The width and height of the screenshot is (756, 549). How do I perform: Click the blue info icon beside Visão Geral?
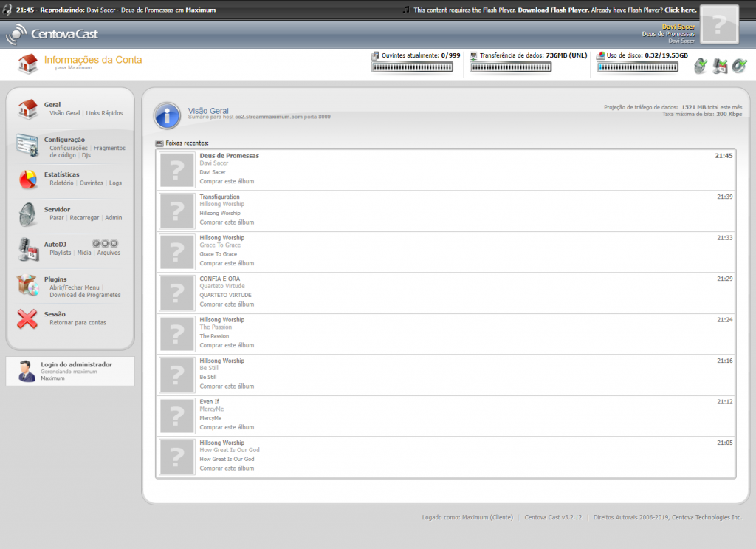click(168, 116)
